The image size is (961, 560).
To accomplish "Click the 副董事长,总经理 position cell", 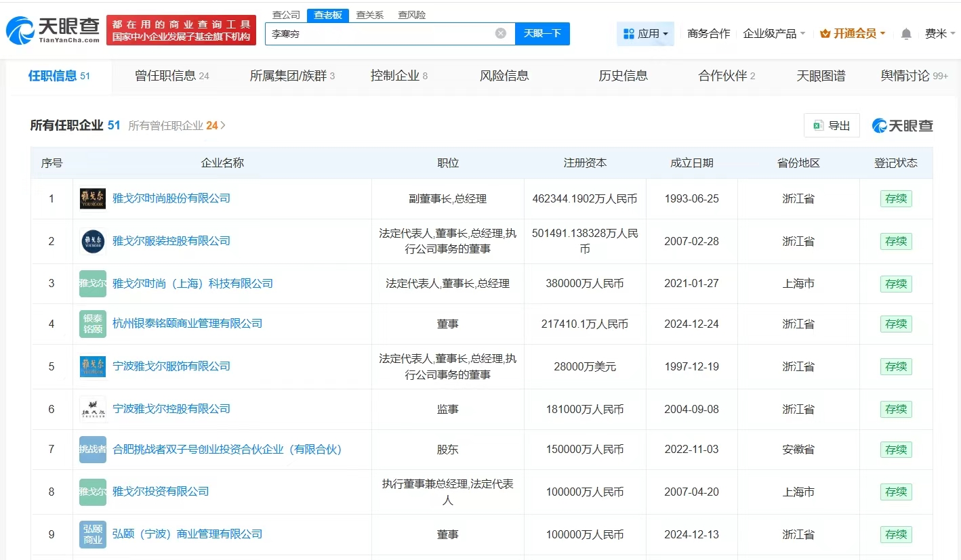I will click(447, 199).
